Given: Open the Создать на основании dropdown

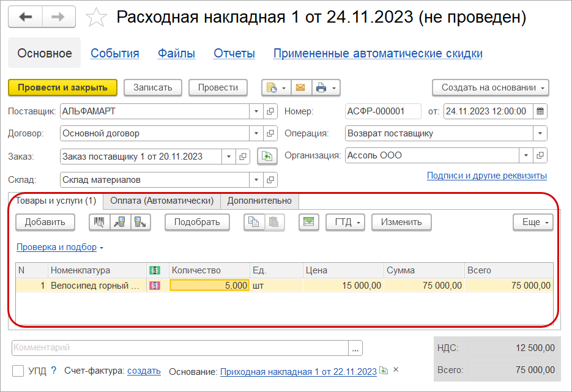Looking at the screenshot, I should coord(490,87).
